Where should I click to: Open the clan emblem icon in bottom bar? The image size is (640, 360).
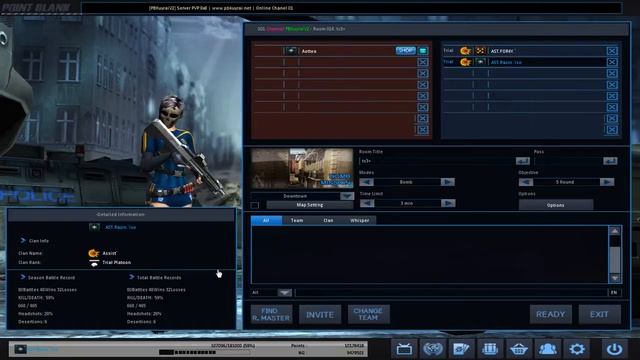coord(433,349)
